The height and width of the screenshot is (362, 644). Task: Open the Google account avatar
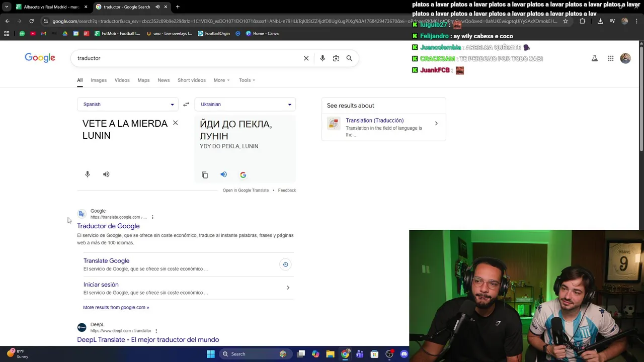point(625,58)
